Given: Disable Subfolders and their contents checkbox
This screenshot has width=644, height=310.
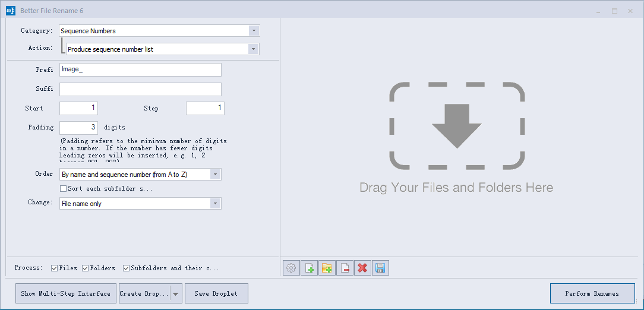Looking at the screenshot, I should [x=127, y=268].
